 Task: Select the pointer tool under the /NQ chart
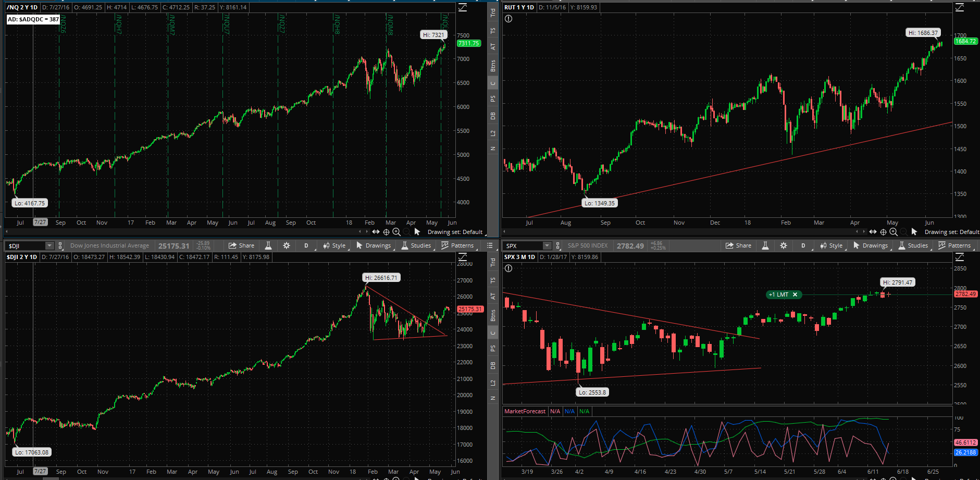[x=417, y=232]
